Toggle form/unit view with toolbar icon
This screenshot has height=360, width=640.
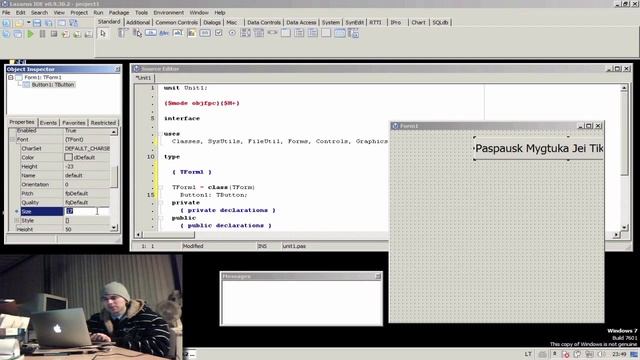[x=73, y=23]
